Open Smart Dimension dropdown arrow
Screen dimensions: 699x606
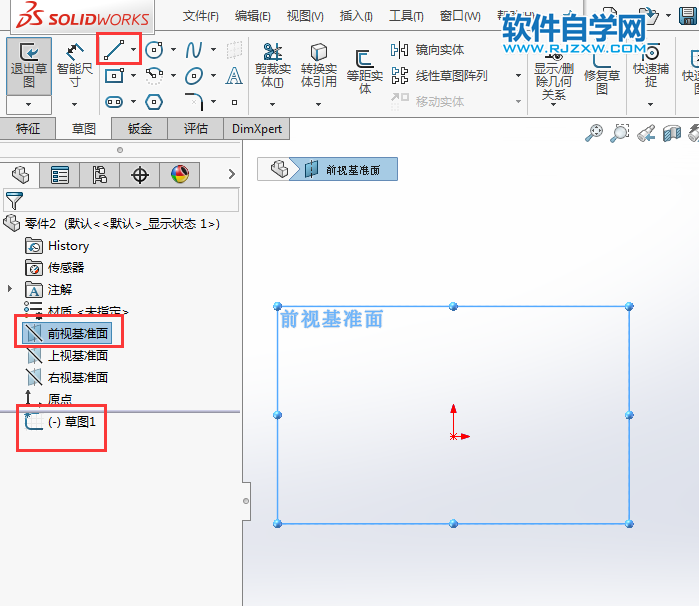click(x=74, y=104)
